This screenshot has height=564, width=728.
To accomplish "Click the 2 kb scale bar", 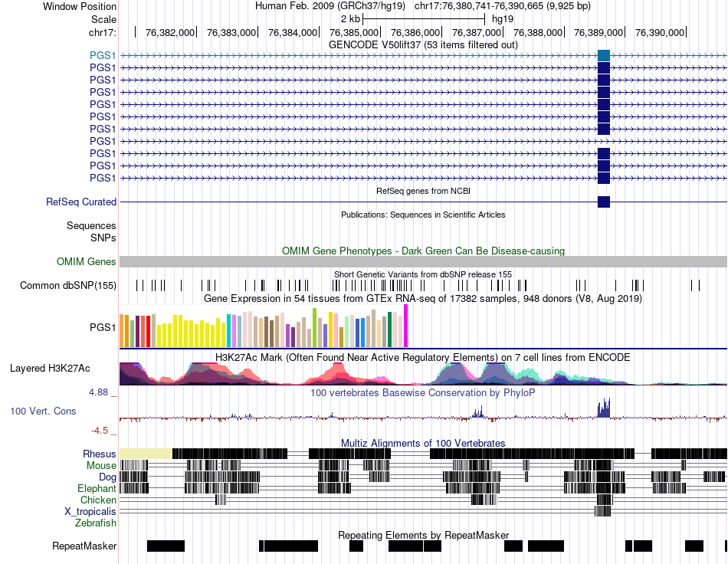I will 424,19.
